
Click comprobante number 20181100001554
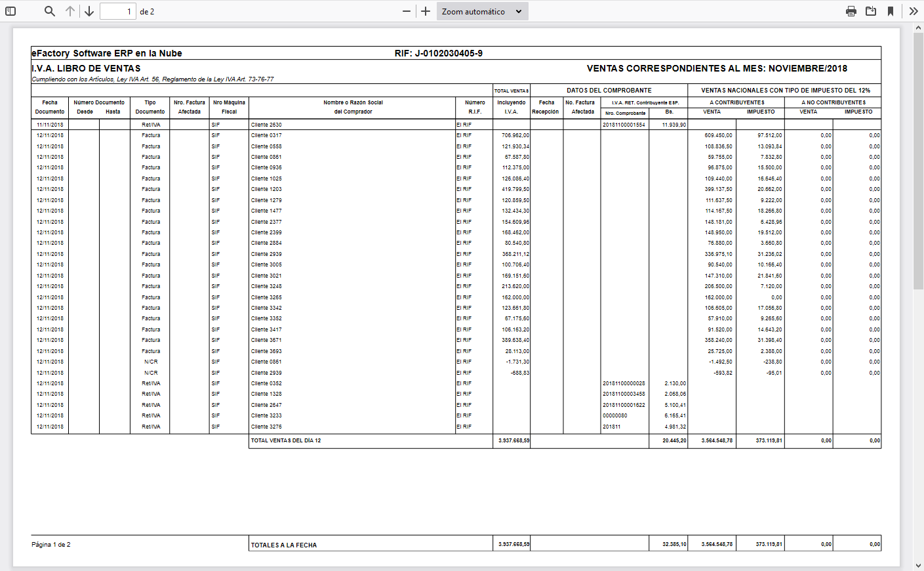[x=624, y=125]
